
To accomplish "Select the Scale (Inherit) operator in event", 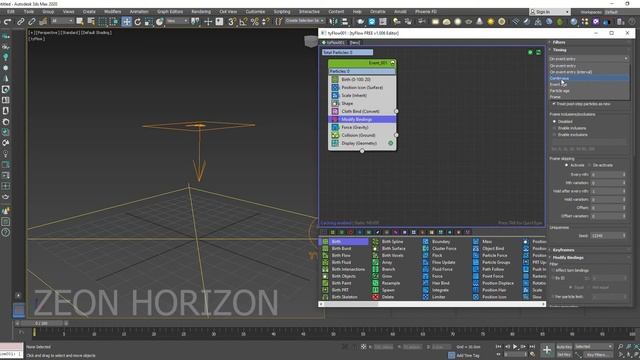I will pyautogui.click(x=362, y=96).
